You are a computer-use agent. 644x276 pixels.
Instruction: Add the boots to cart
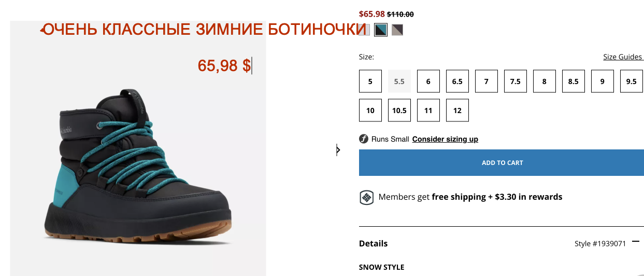tap(502, 163)
